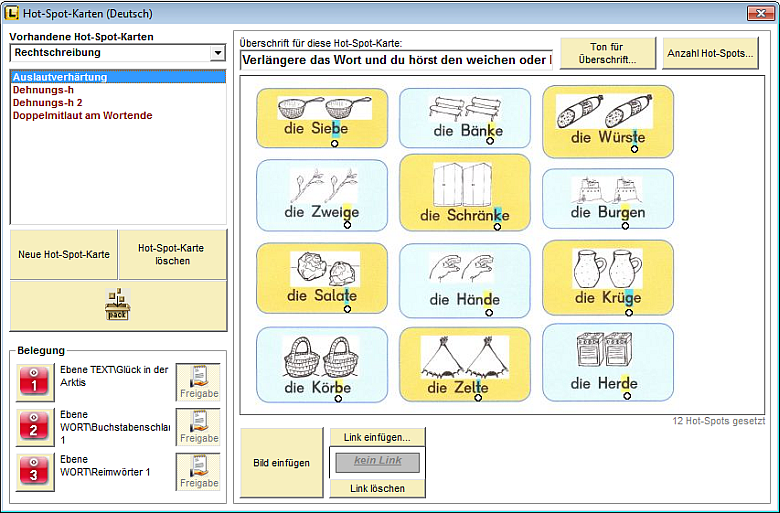Select Auslautverhärtung in the card list
The width and height of the screenshot is (780, 513).
coord(60,77)
